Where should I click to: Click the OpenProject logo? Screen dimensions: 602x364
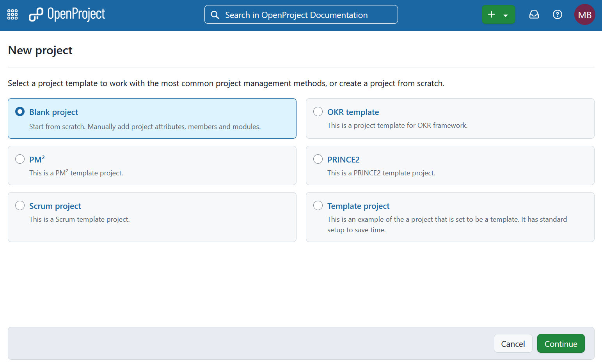coord(66,14)
